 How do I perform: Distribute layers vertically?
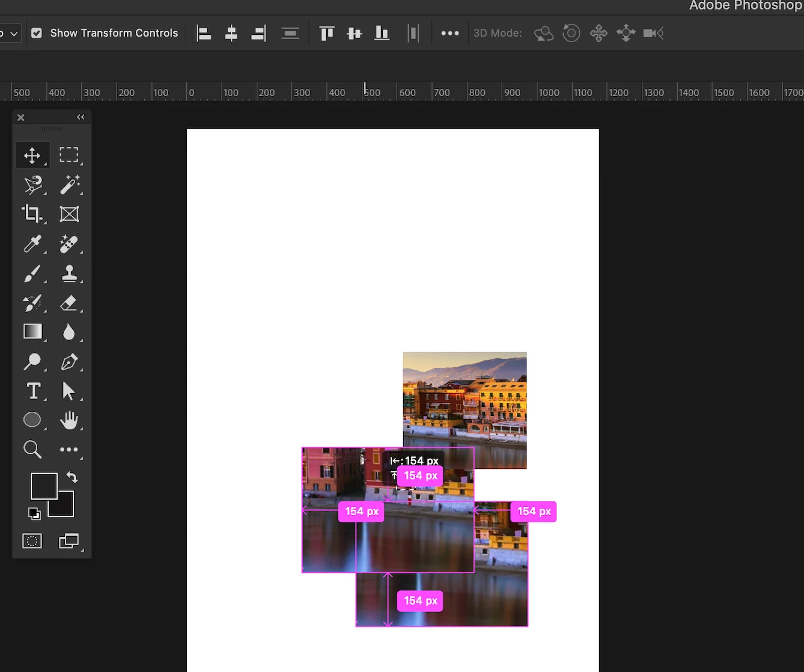click(x=290, y=33)
